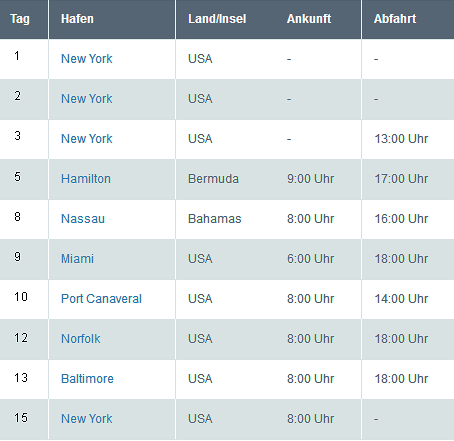The height and width of the screenshot is (441, 454).
Task: Select the '14:00 Uhr' departure time
Action: tap(401, 299)
